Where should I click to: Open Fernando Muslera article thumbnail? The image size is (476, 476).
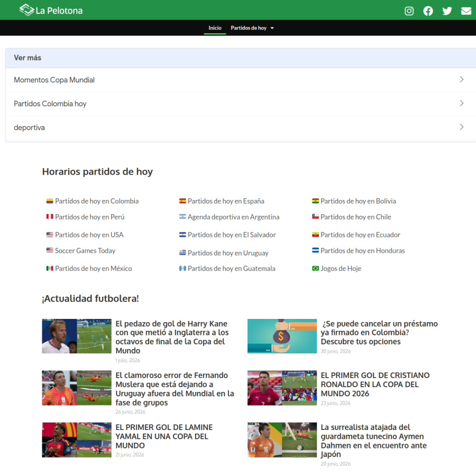77,388
